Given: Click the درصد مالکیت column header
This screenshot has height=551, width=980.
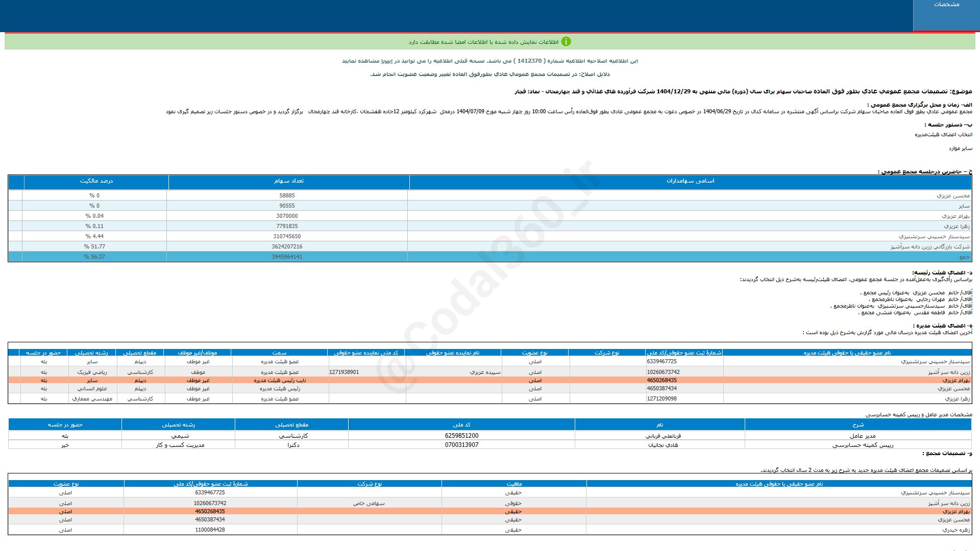Looking at the screenshot, I should (96, 181).
